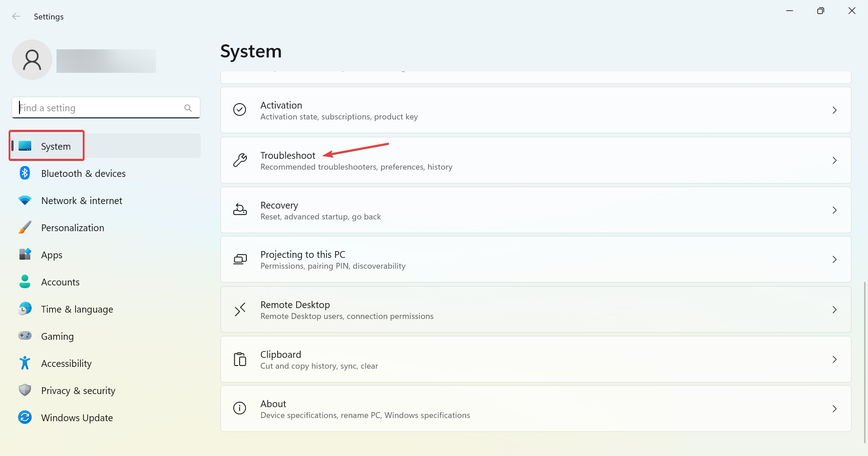This screenshot has height=456, width=868.
Task: Open Privacy & security settings
Action: [106, 390]
